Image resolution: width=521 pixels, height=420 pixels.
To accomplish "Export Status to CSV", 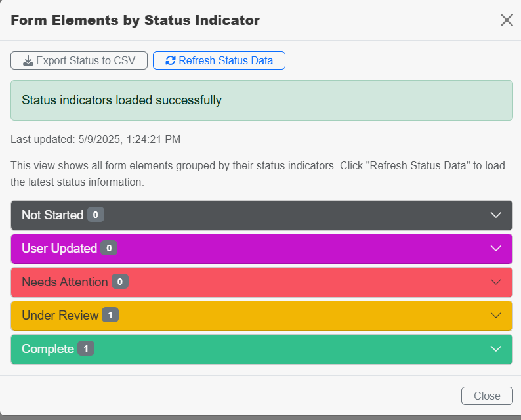I will pos(79,60).
